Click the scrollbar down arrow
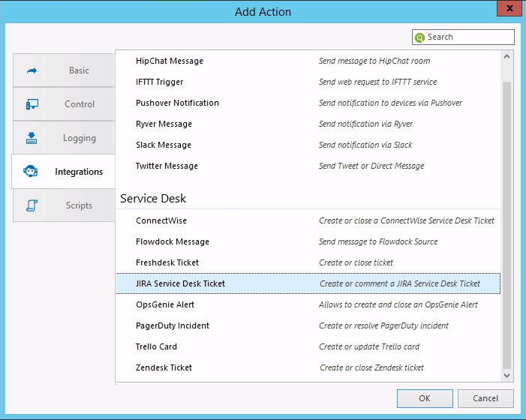Viewport: 526px width, 420px height. tap(507, 376)
